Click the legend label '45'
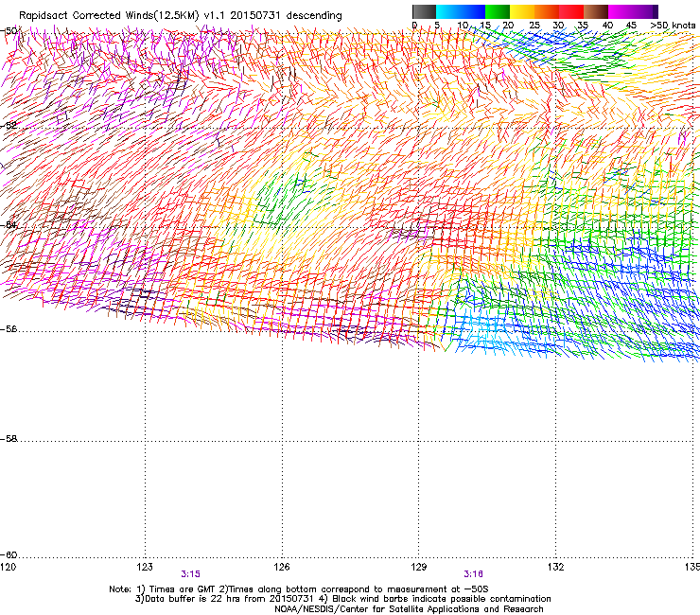Image resolution: width=700 pixels, height=615 pixels. tap(631, 26)
